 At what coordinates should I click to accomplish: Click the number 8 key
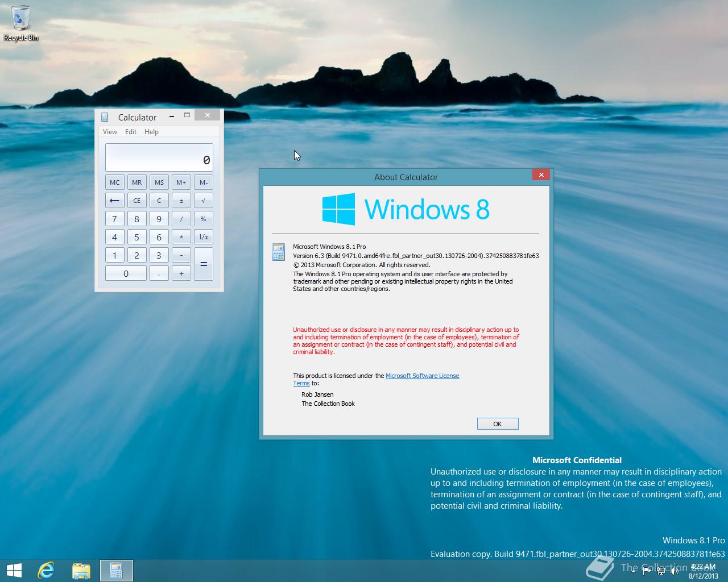pyautogui.click(x=136, y=219)
